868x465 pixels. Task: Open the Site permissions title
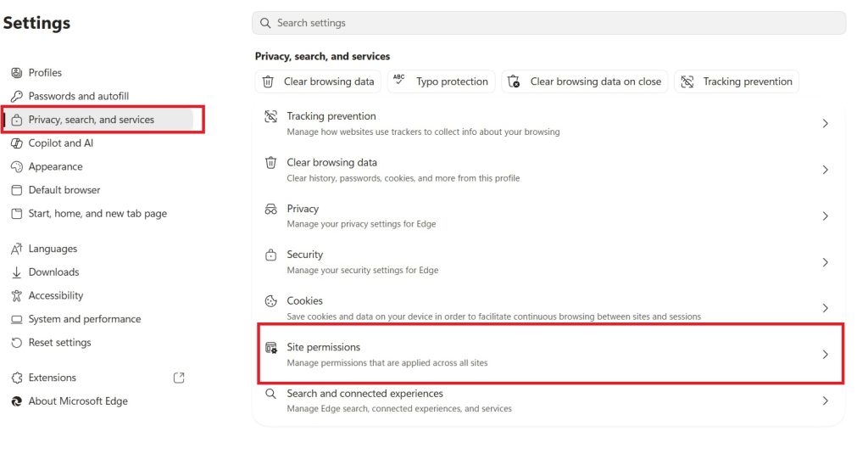pyautogui.click(x=323, y=348)
